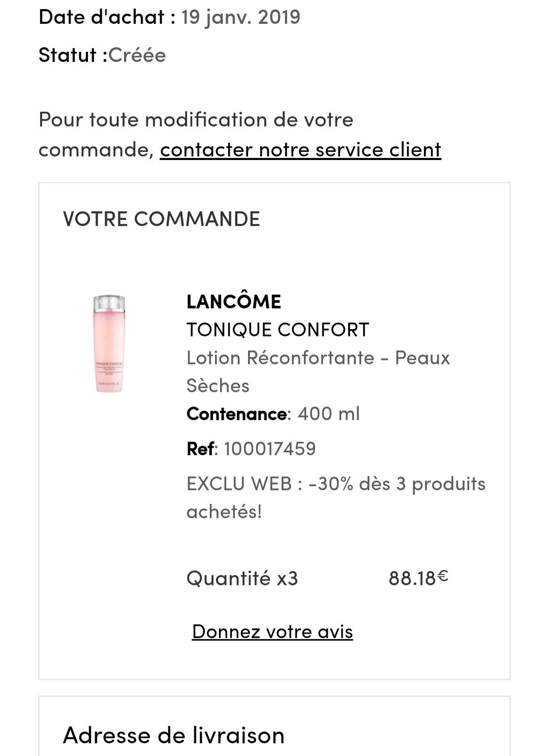Click the Statut Créée text

tap(102, 55)
